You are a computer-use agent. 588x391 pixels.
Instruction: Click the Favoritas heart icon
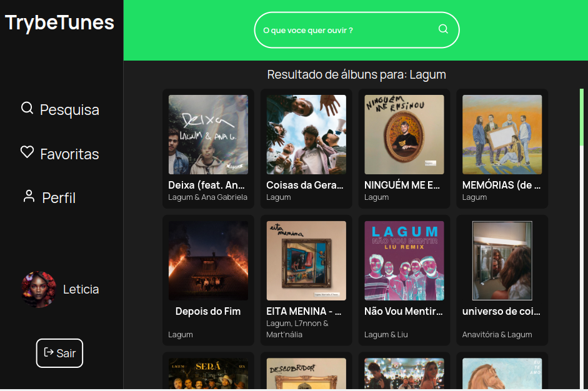(27, 152)
